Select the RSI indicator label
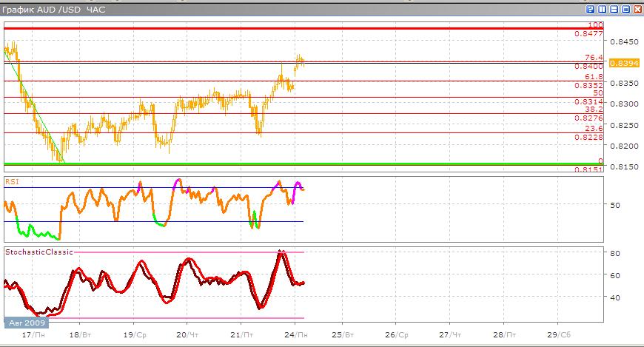This screenshot has width=644, height=347. point(13,181)
